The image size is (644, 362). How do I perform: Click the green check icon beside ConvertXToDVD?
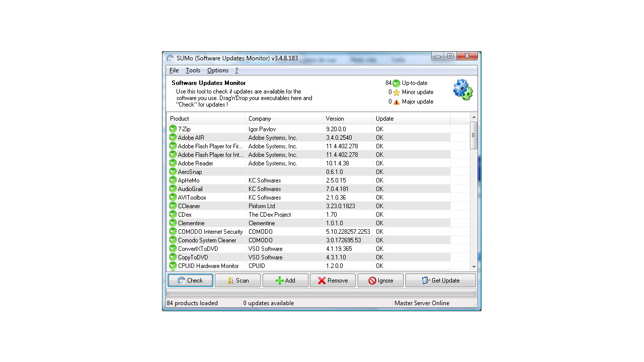coord(173,248)
